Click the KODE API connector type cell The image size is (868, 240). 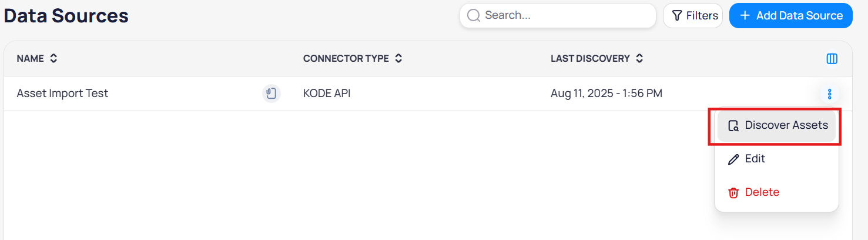(327, 94)
